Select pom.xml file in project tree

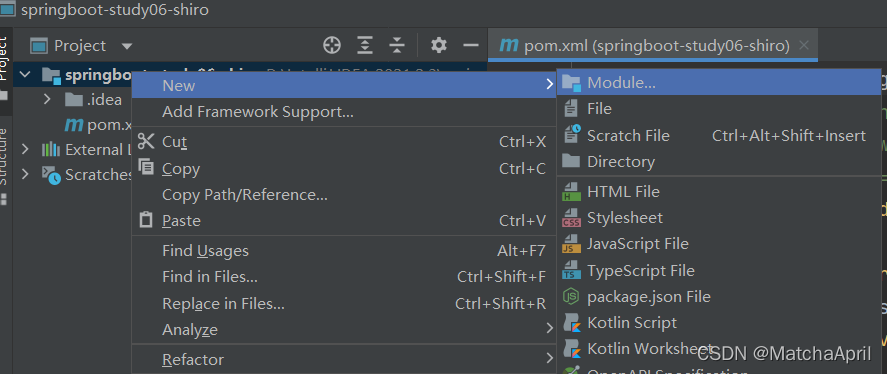[x=98, y=124]
